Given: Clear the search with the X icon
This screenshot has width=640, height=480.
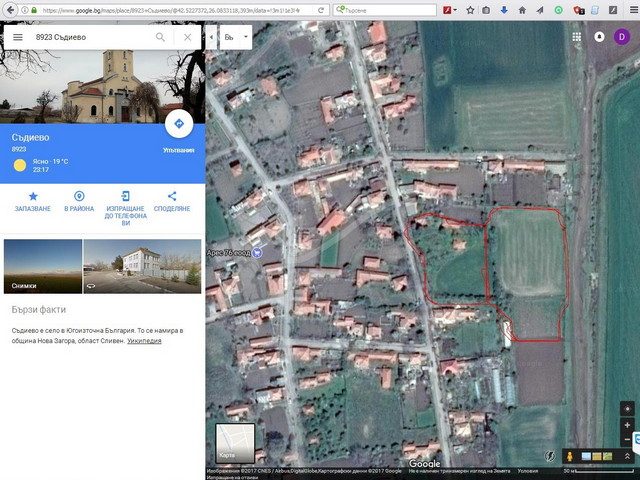Looking at the screenshot, I should tap(187, 37).
